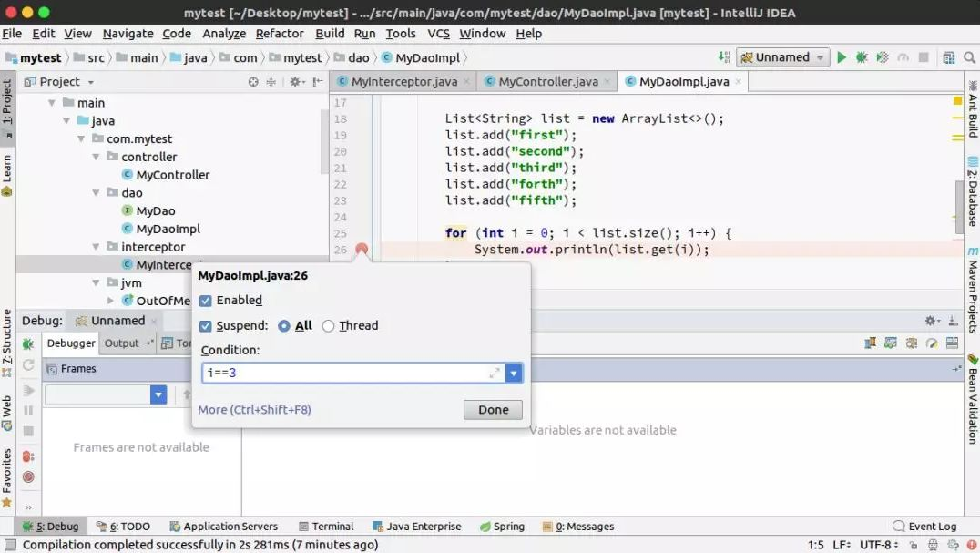Open Debug panel gear settings icon
The height and width of the screenshot is (553, 980).
932,321
